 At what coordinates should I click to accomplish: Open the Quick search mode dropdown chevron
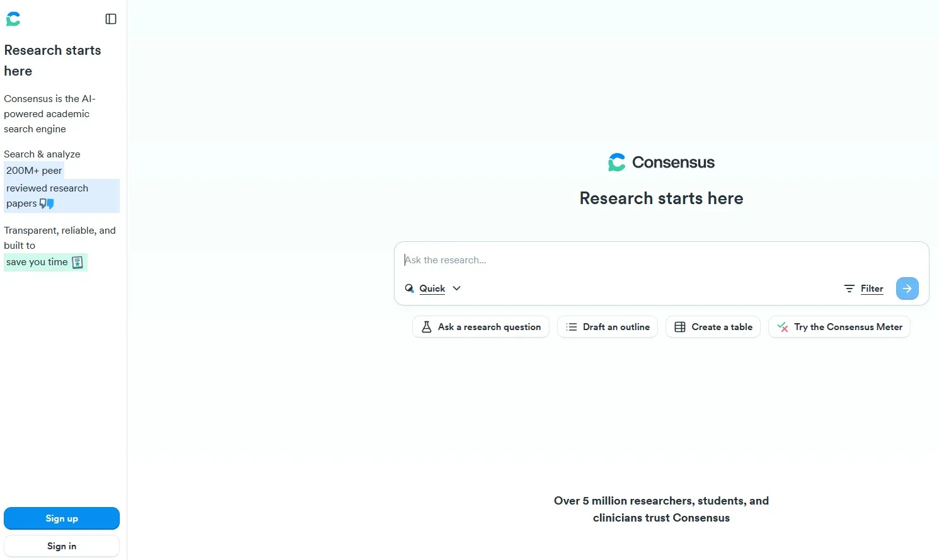click(x=457, y=289)
